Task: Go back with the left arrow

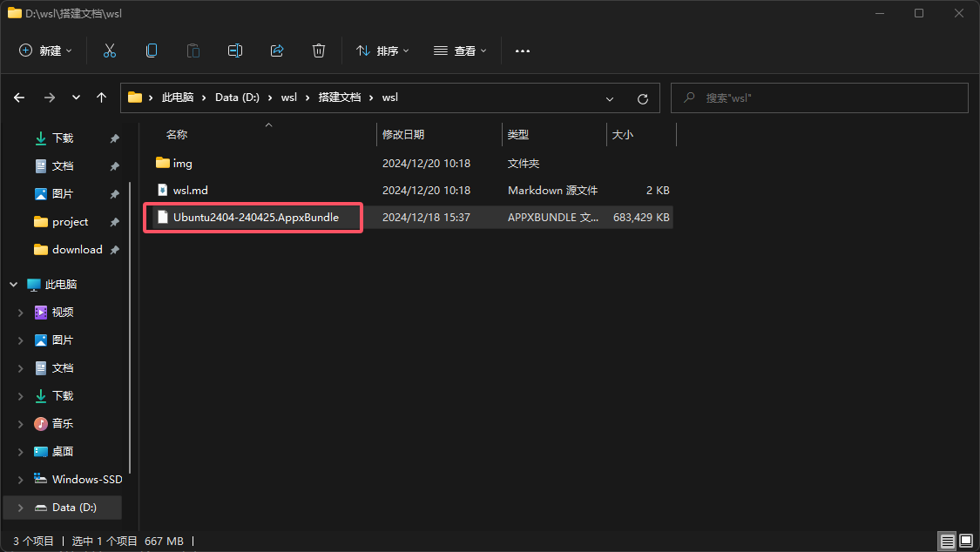Action: [19, 98]
